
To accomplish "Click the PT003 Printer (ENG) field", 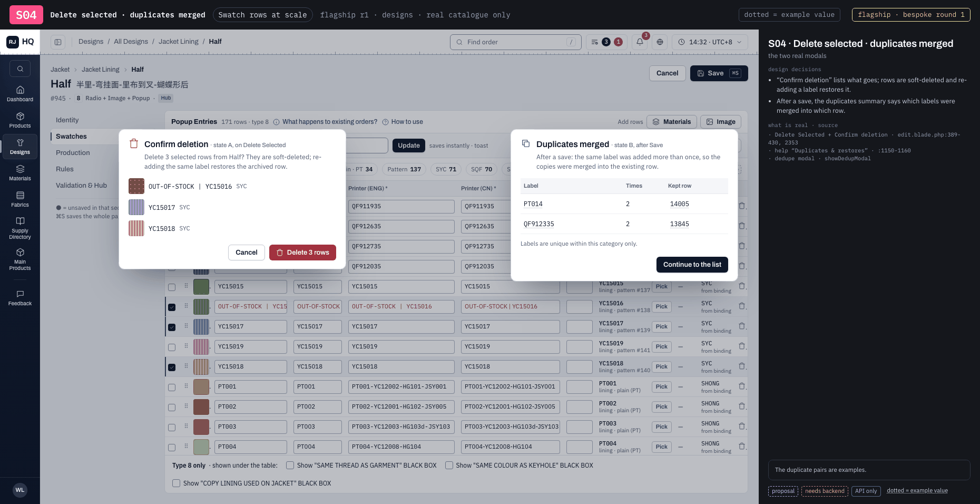I will pyautogui.click(x=401, y=427).
